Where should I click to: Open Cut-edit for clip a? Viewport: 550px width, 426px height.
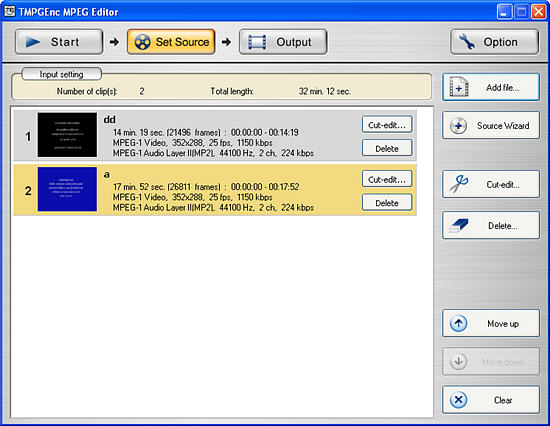tap(387, 179)
